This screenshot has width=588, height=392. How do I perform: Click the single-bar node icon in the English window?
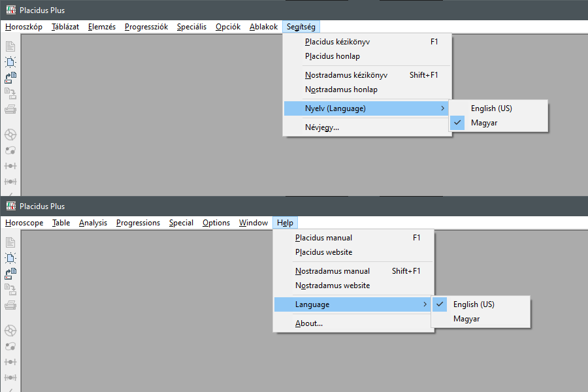(x=10, y=361)
